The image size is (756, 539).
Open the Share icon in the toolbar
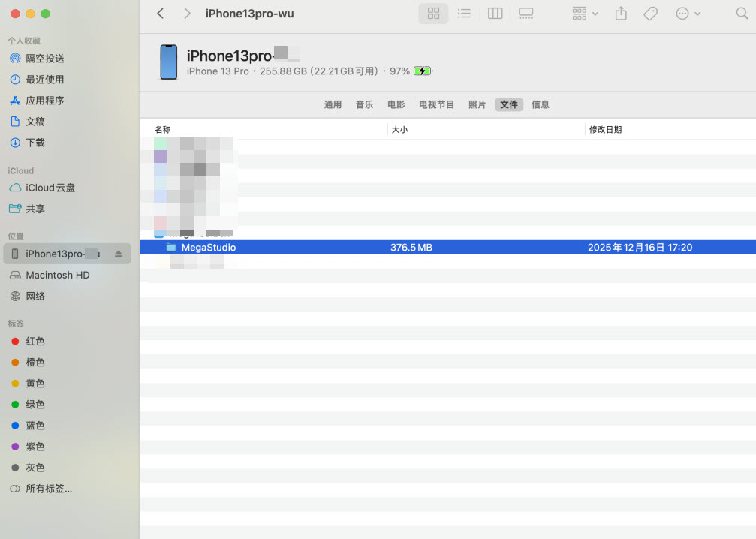click(620, 13)
